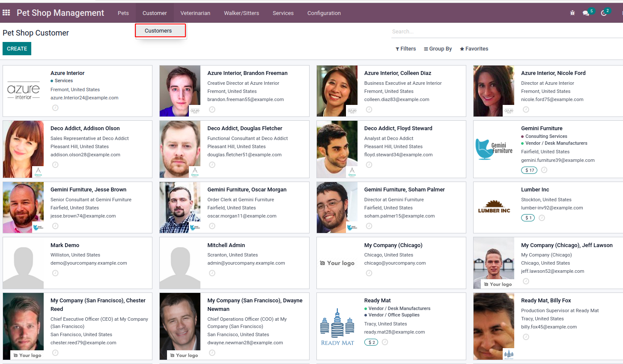Open the debug bug icon menu
This screenshot has width=623, height=364.
pyautogui.click(x=572, y=13)
